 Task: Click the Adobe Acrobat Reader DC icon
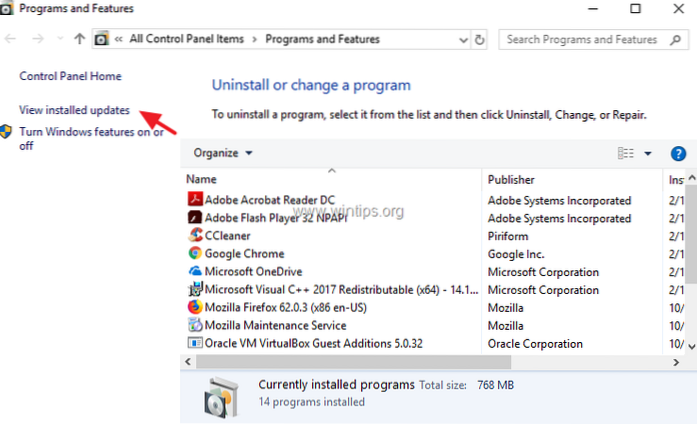pos(195,200)
